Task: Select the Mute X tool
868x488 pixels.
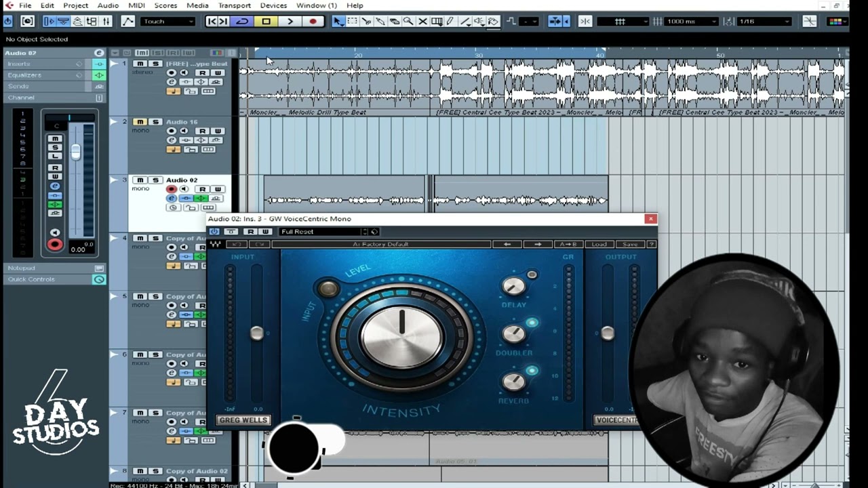Action: 422,22
